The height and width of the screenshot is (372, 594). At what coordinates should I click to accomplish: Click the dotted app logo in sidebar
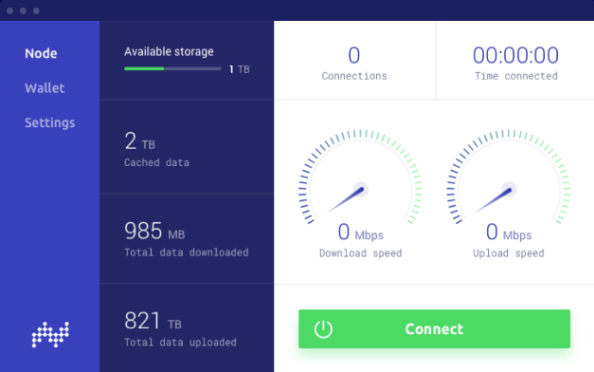point(50,334)
